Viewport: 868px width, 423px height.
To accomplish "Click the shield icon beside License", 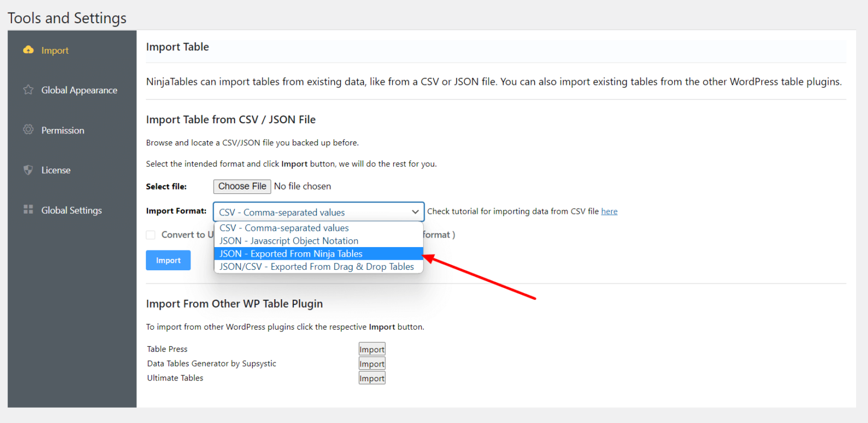I will click(28, 170).
